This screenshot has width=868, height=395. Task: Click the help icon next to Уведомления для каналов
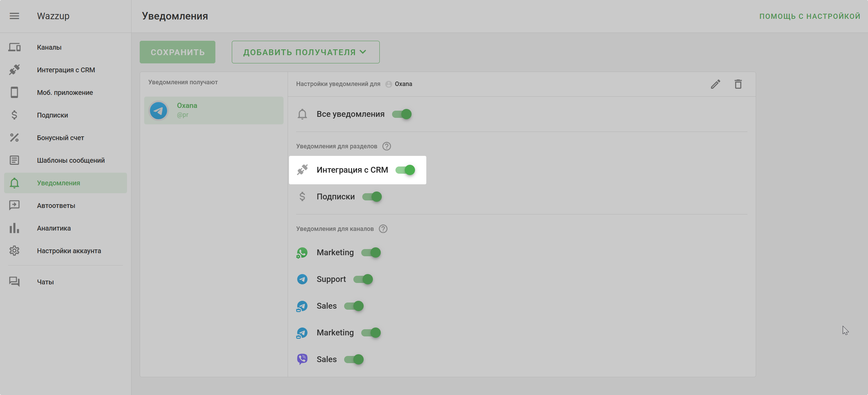tap(383, 229)
